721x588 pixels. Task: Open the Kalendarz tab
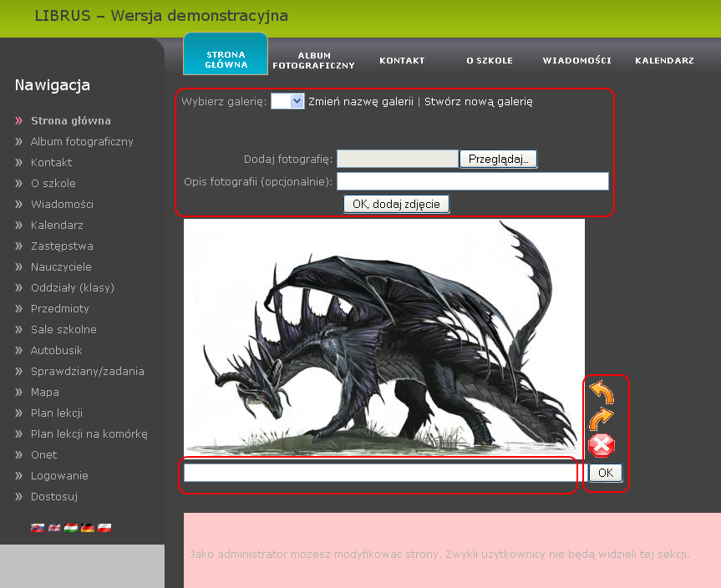pyautogui.click(x=664, y=60)
